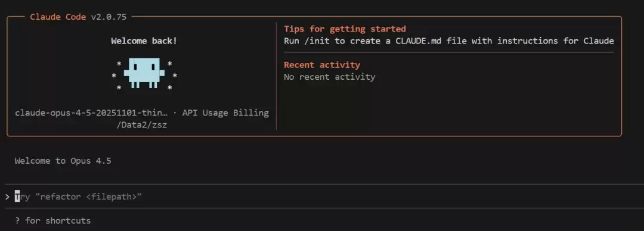Click the version number v2.0.75
Screen dimensions: 644x231
tap(109, 17)
